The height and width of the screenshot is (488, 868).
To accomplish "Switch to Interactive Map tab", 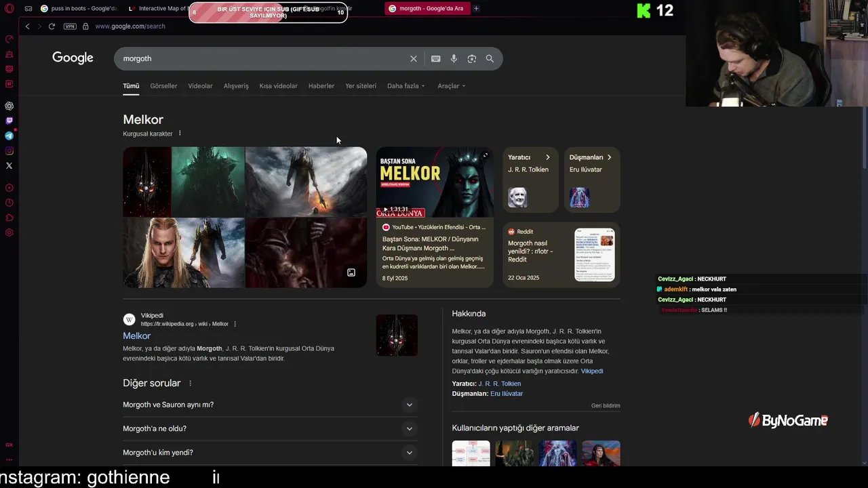I will [157, 9].
